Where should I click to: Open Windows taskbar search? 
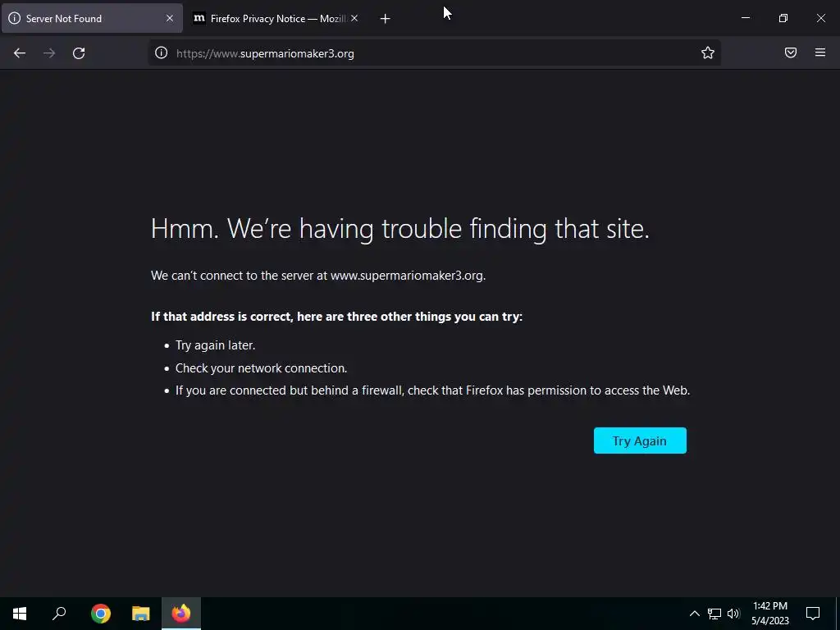(x=59, y=614)
